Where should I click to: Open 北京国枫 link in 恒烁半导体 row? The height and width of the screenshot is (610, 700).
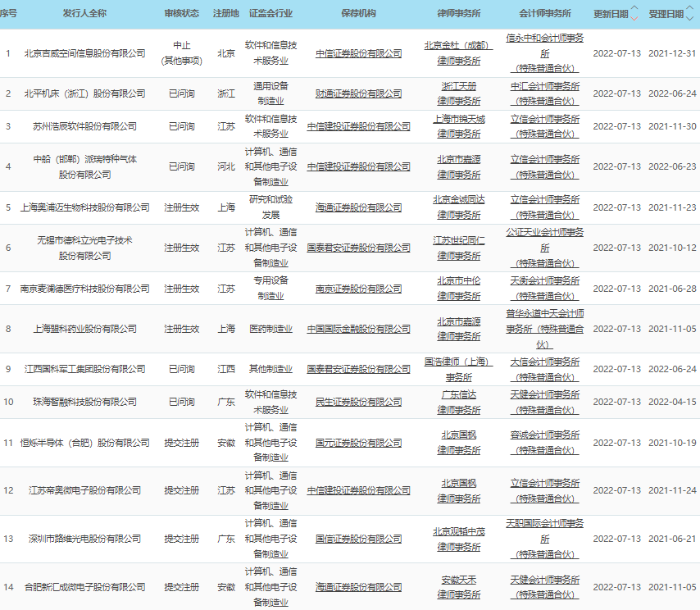coord(458,443)
